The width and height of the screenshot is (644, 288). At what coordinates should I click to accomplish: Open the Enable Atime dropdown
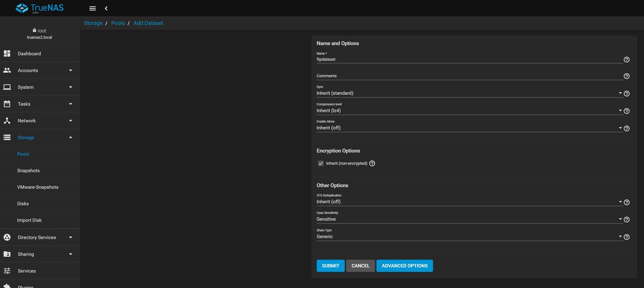470,128
